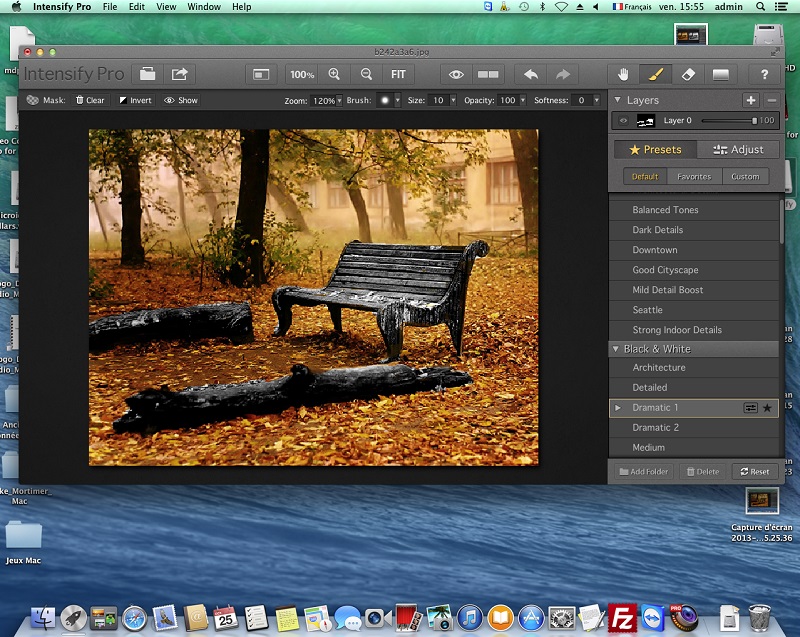This screenshot has width=800, height=637.
Task: Open the Softness dropdown
Action: pos(596,100)
